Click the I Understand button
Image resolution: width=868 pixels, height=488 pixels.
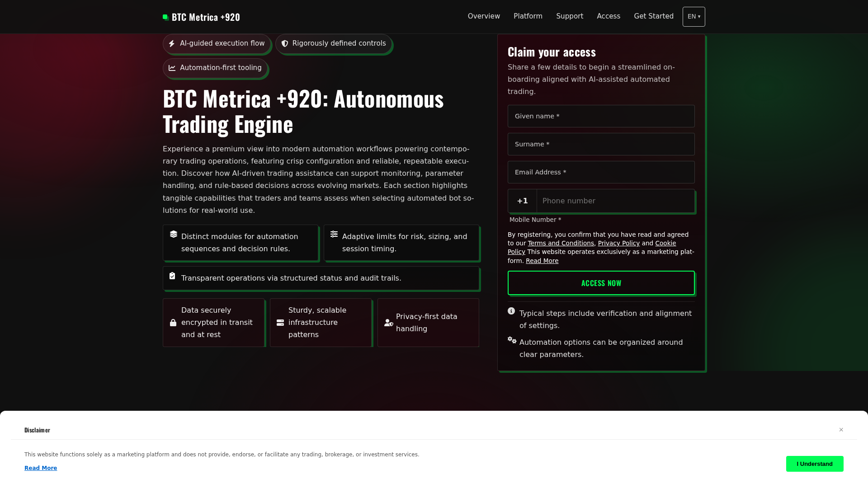tap(815, 464)
